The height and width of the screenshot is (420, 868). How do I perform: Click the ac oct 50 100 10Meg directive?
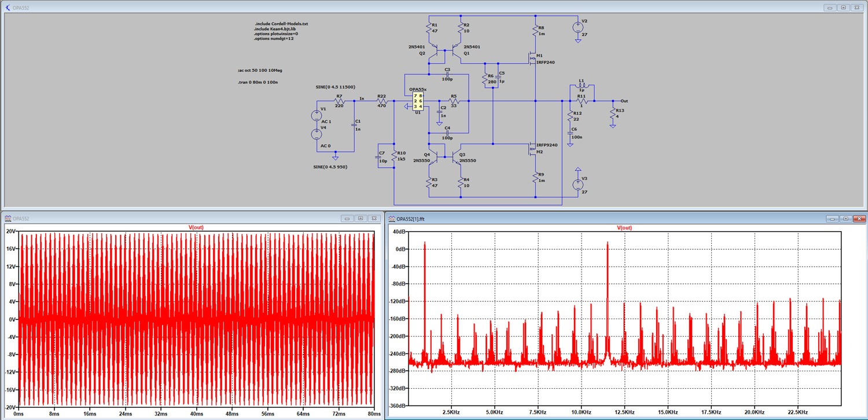tap(260, 70)
